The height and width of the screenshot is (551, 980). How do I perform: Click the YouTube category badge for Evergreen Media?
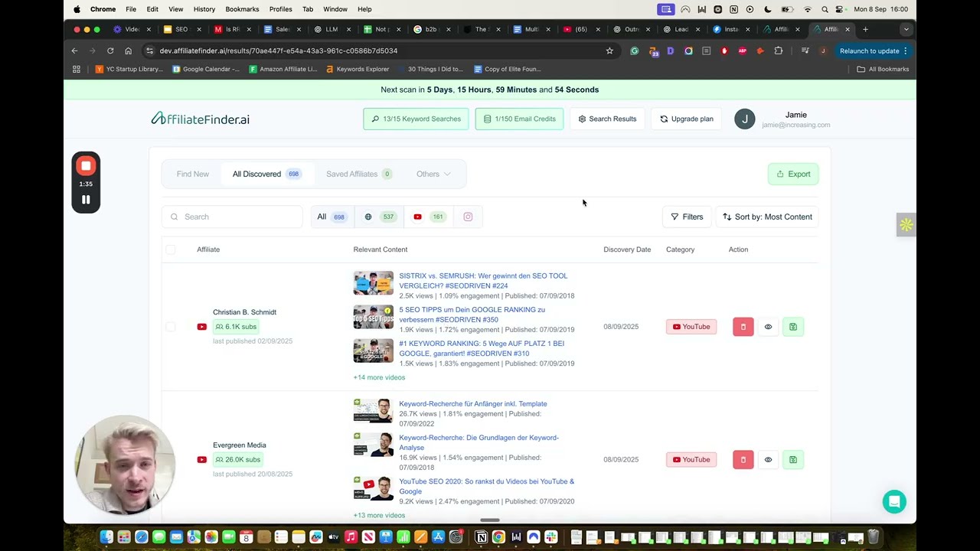click(x=691, y=459)
